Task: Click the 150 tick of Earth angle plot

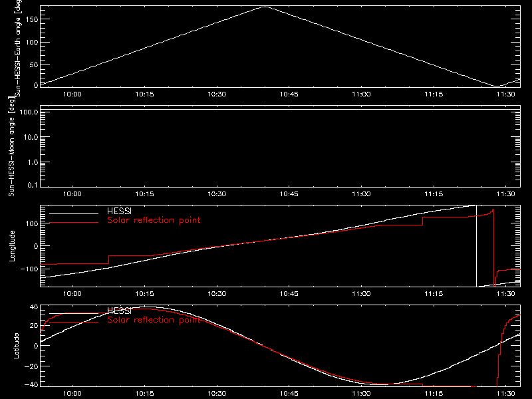Action: 31,19
